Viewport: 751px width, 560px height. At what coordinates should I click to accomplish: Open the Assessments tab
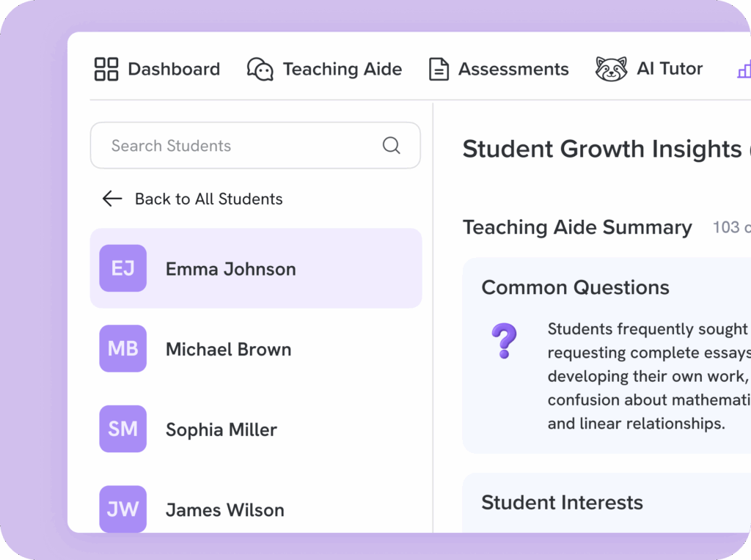pyautogui.click(x=513, y=69)
